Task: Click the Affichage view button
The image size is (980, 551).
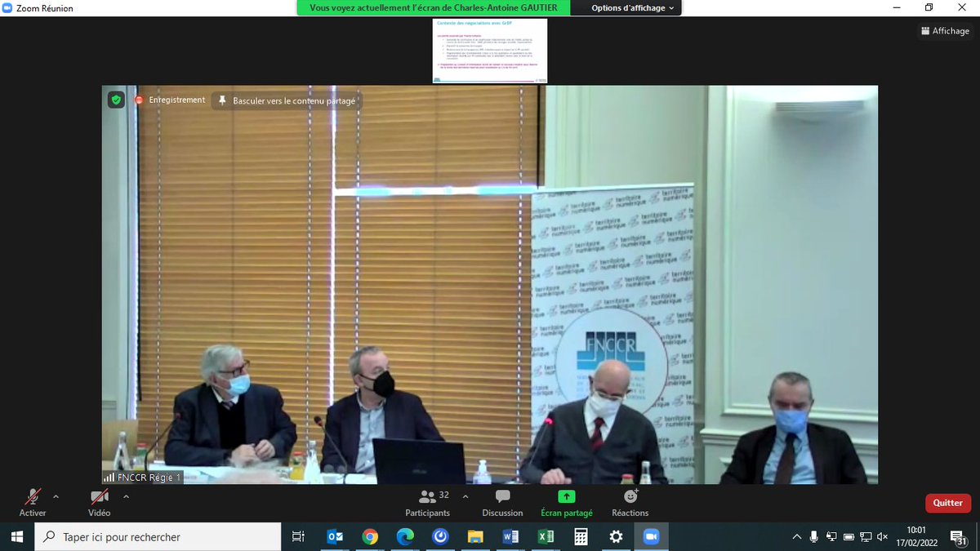Action: [945, 31]
